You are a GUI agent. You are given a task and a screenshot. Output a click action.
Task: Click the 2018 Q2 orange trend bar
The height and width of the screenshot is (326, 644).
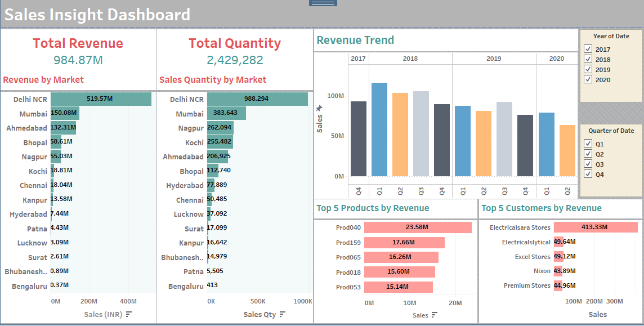click(400, 135)
